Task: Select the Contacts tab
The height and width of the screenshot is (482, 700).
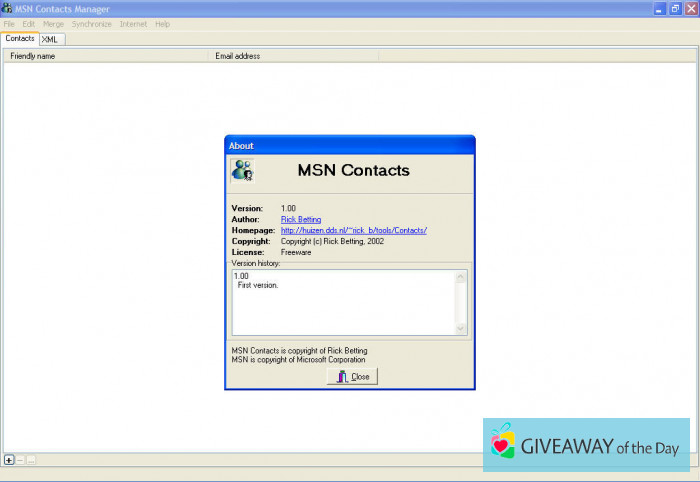Action: [x=20, y=38]
